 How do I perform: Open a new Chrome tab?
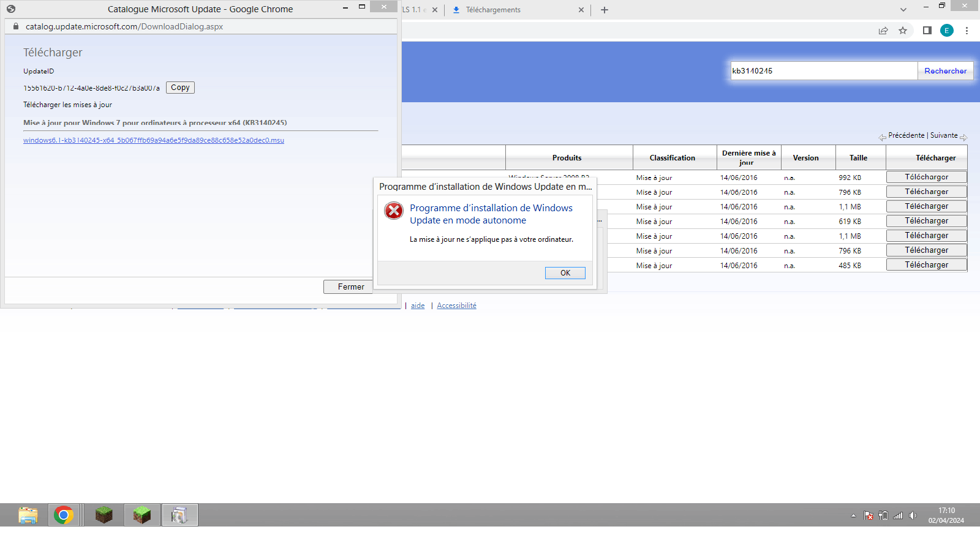[x=605, y=10]
